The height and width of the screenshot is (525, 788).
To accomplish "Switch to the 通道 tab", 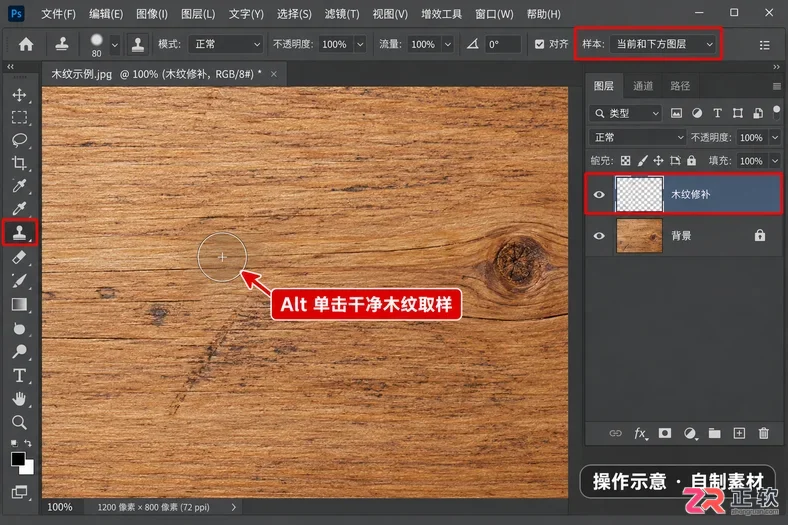I will [x=643, y=86].
